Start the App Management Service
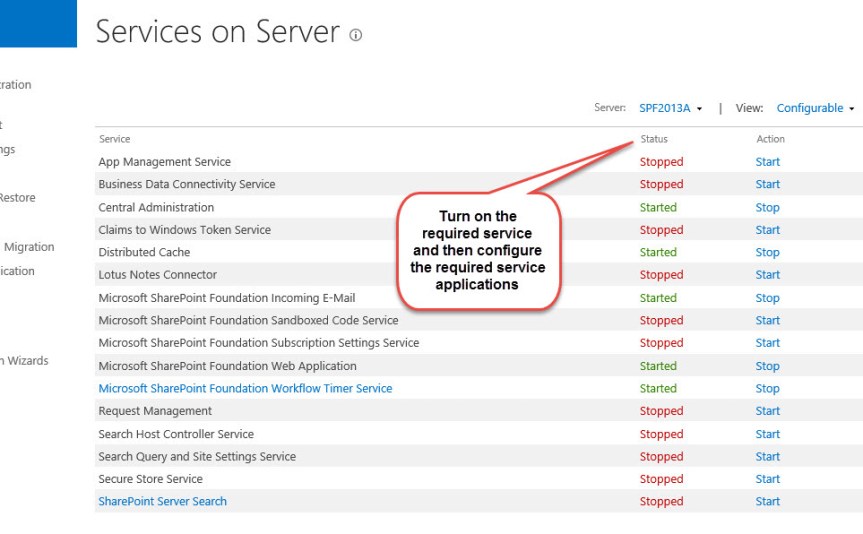This screenshot has height=534, width=863. coord(767,162)
